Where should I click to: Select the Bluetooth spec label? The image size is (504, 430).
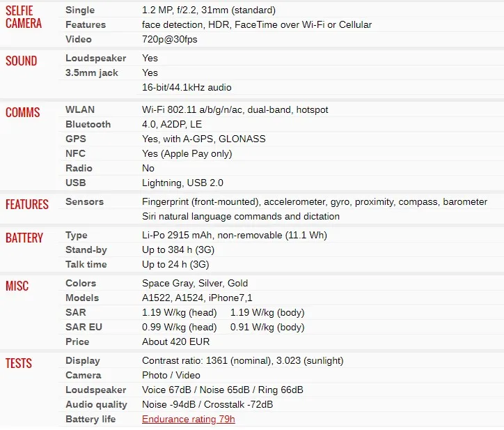(88, 124)
